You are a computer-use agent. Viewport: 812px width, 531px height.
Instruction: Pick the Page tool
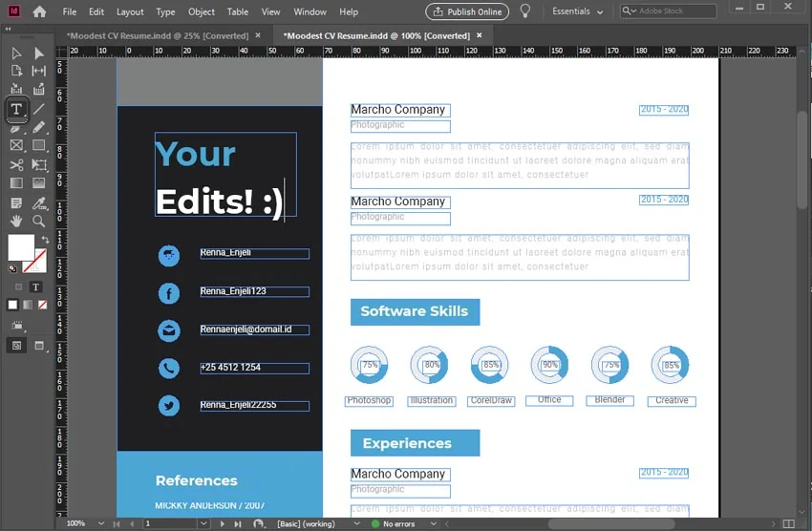pos(16,71)
